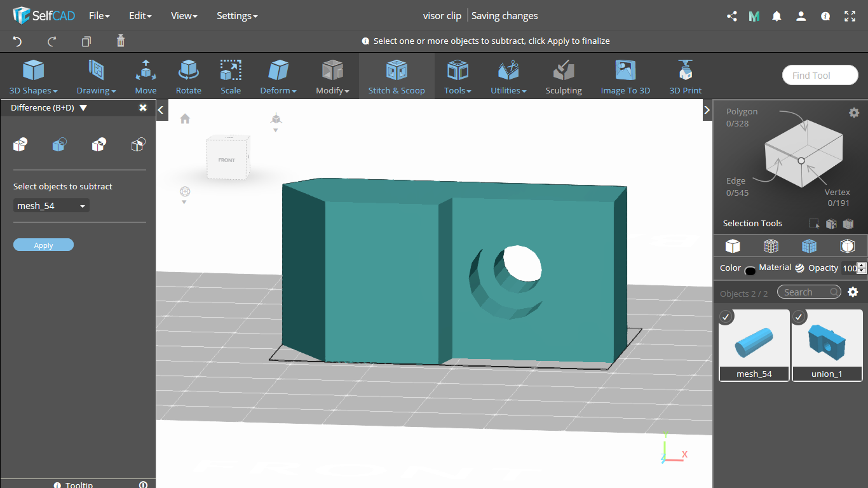Click the FRONT view cube
This screenshot has height=488, width=868.
click(226, 160)
